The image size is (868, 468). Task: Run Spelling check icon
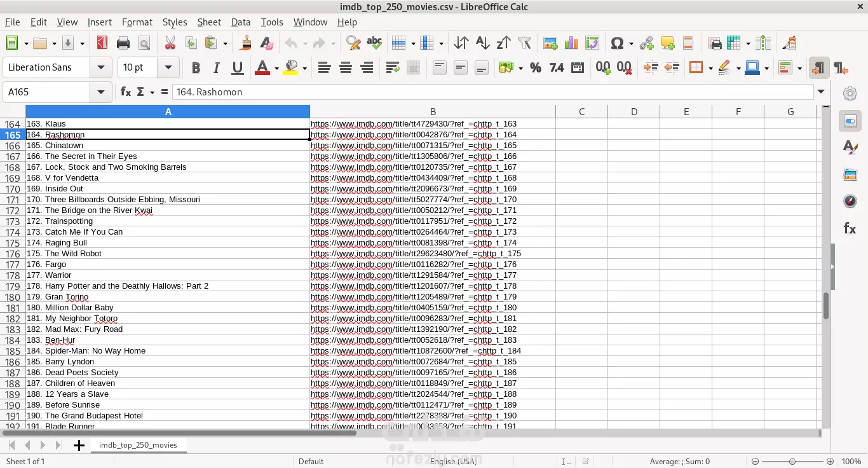point(374,43)
